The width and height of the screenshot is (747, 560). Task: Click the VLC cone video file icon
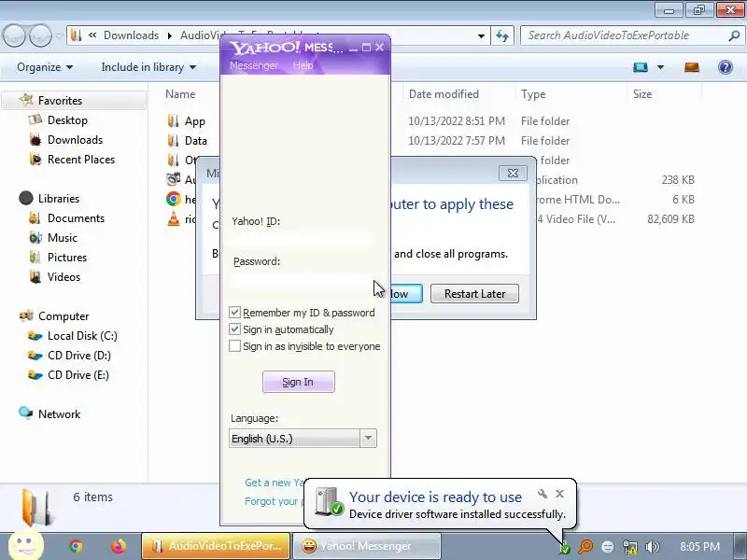[x=174, y=218]
